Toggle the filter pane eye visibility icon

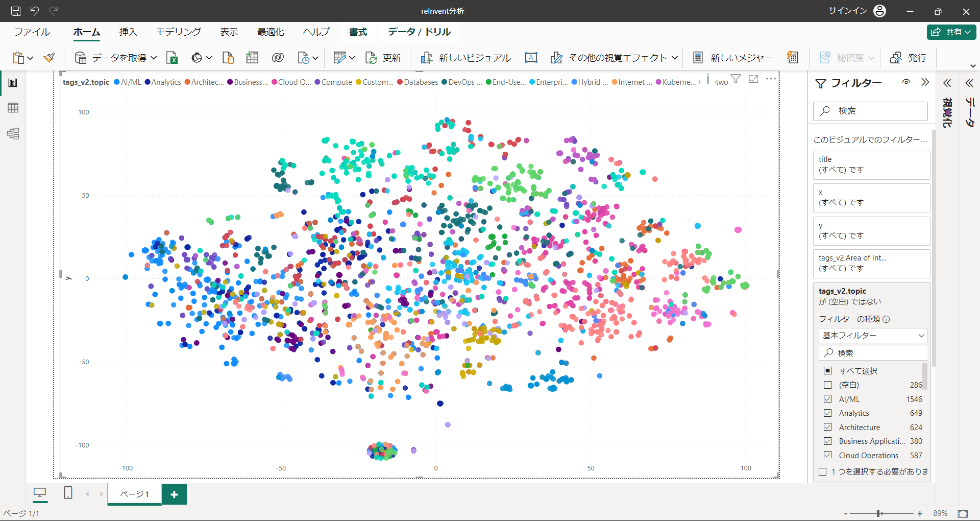(906, 82)
